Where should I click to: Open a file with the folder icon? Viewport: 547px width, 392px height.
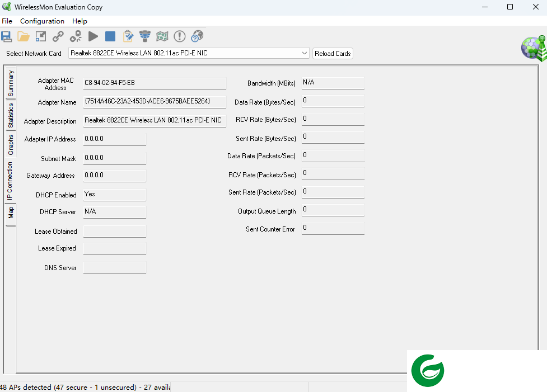point(24,36)
